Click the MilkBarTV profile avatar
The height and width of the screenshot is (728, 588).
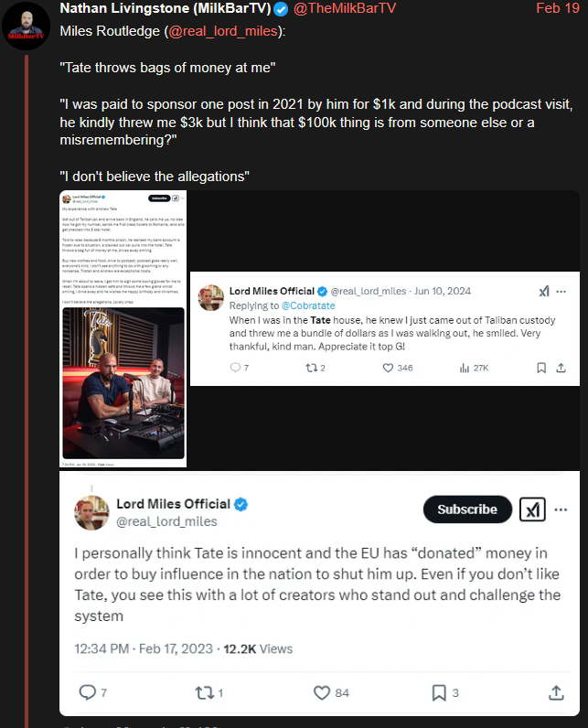tap(28, 27)
